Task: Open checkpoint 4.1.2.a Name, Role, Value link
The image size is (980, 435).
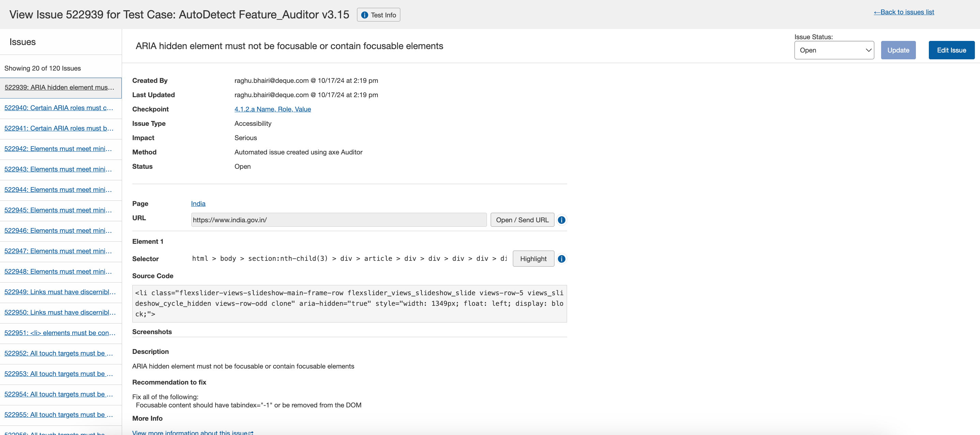Action: coord(272,109)
